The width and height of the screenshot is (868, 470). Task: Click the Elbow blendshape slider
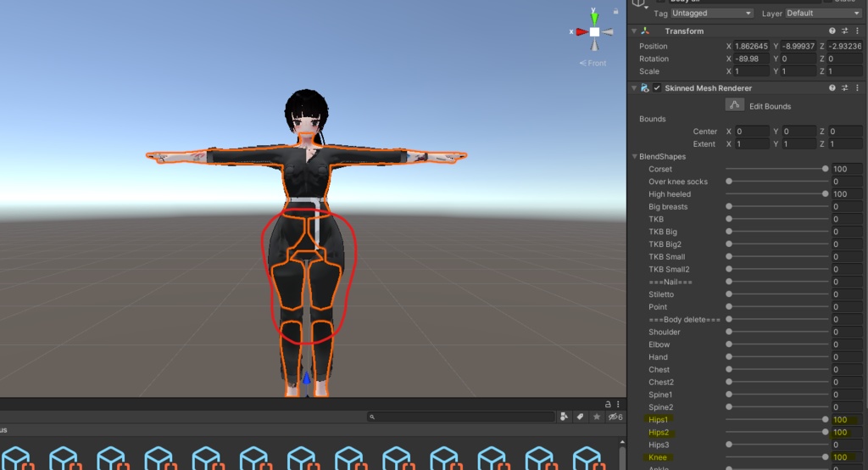pyautogui.click(x=776, y=344)
